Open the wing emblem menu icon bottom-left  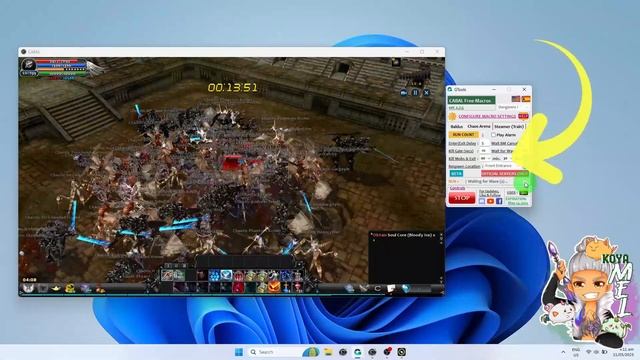pyautogui.click(x=28, y=289)
